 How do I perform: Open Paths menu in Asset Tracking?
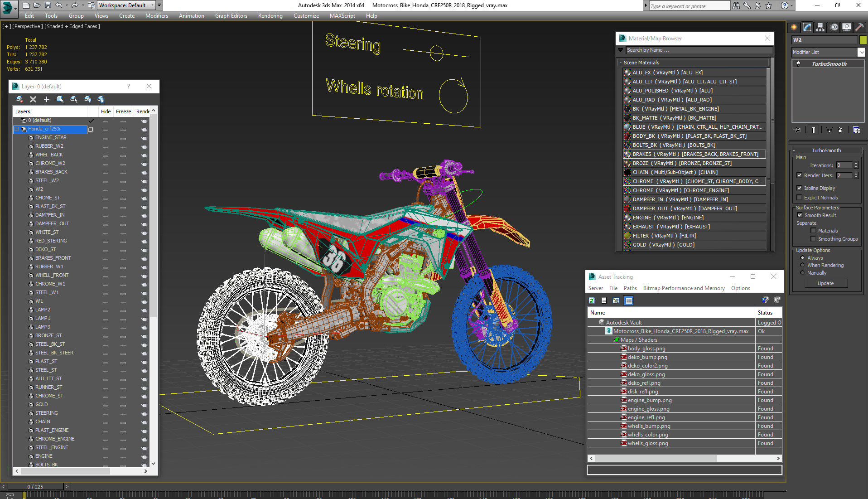(x=630, y=288)
